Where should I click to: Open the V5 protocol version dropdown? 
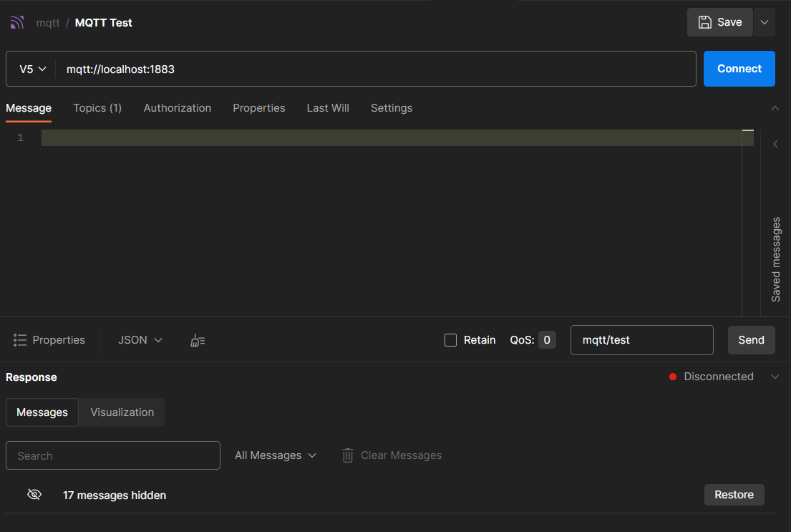32,69
